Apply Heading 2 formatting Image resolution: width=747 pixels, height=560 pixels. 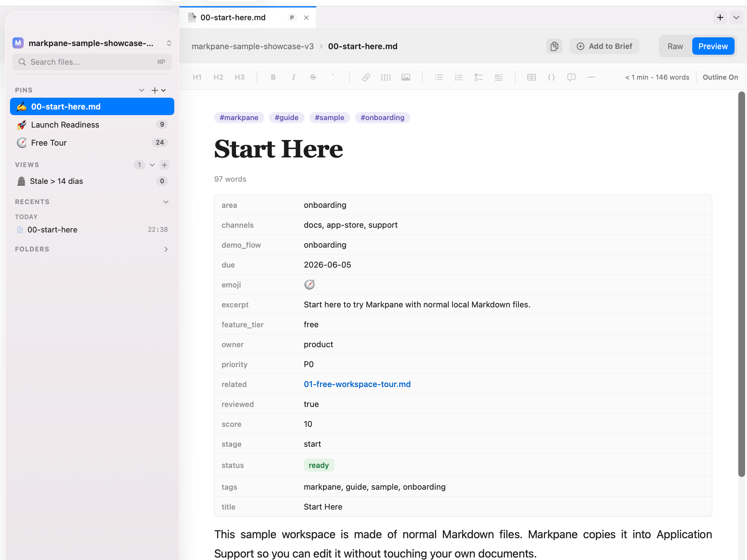(218, 77)
